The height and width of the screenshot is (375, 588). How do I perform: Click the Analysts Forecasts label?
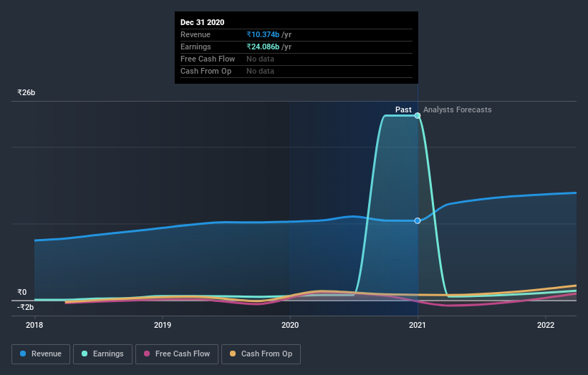coord(457,109)
